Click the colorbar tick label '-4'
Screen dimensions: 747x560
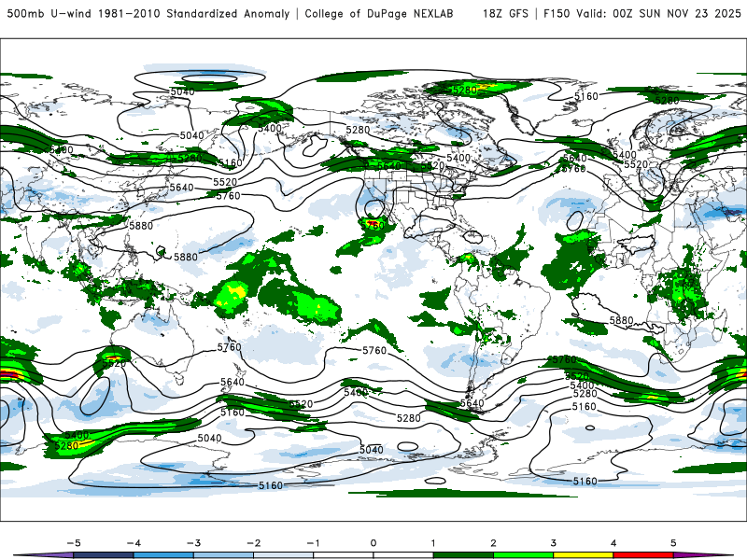134,543
